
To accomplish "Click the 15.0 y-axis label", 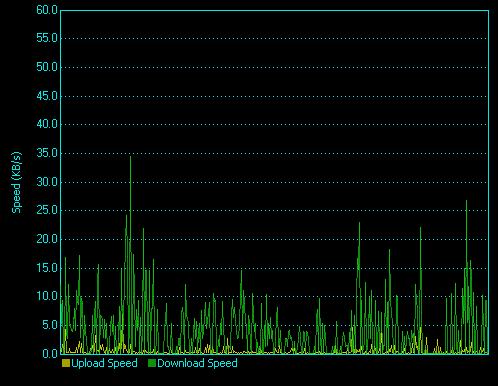I will [47, 268].
